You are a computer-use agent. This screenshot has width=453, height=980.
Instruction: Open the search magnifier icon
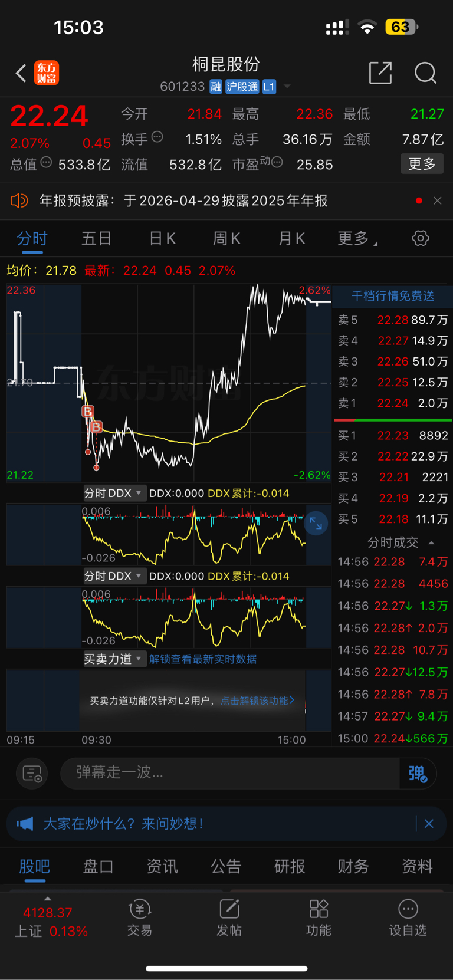(x=425, y=73)
